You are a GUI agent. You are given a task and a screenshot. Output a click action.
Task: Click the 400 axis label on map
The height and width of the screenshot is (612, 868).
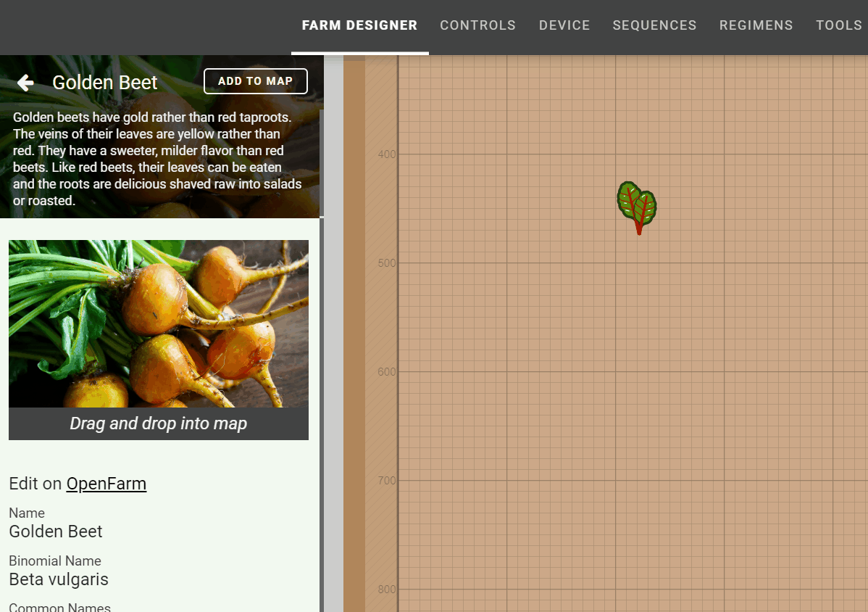click(387, 154)
